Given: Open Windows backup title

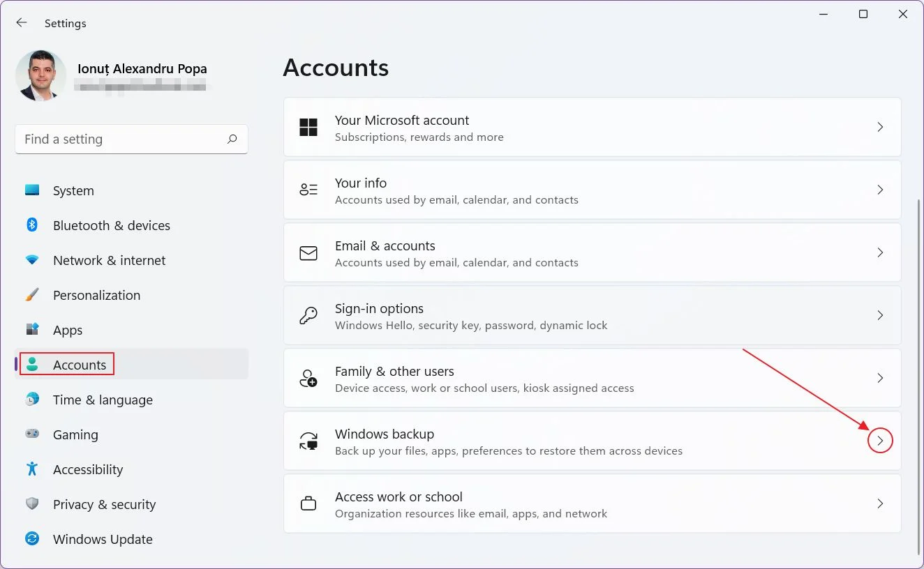Looking at the screenshot, I should point(385,434).
